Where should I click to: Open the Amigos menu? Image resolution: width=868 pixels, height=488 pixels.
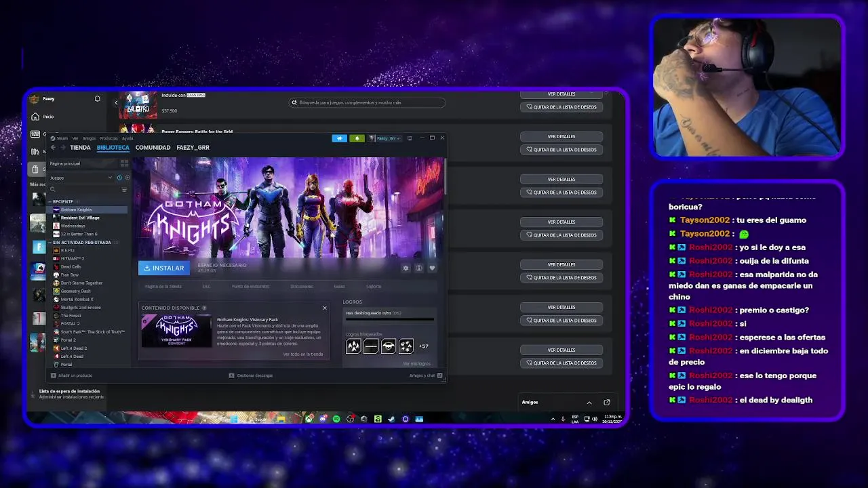point(89,138)
